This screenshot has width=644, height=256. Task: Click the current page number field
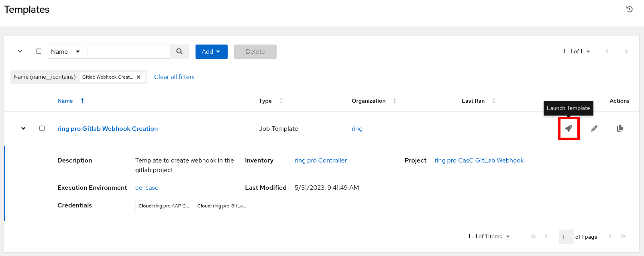coord(566,237)
